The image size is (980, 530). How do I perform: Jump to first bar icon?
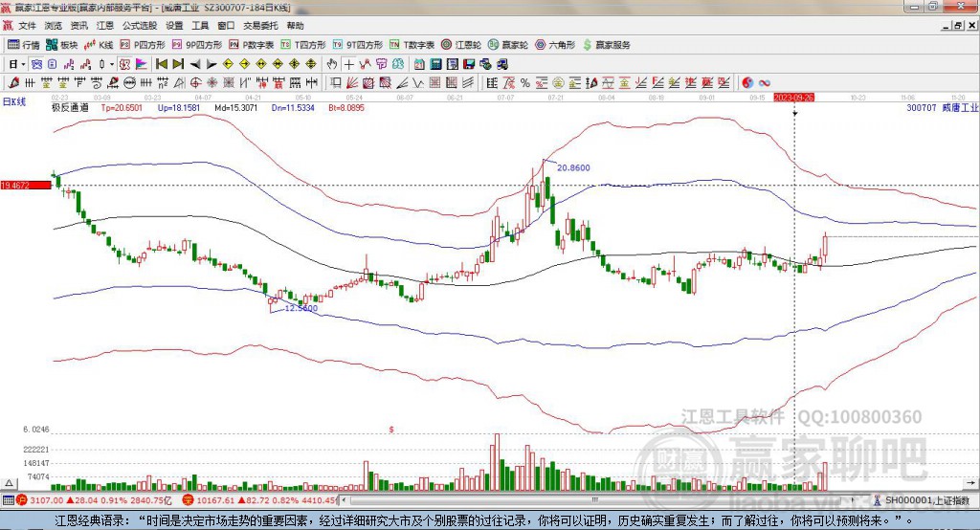click(161, 64)
